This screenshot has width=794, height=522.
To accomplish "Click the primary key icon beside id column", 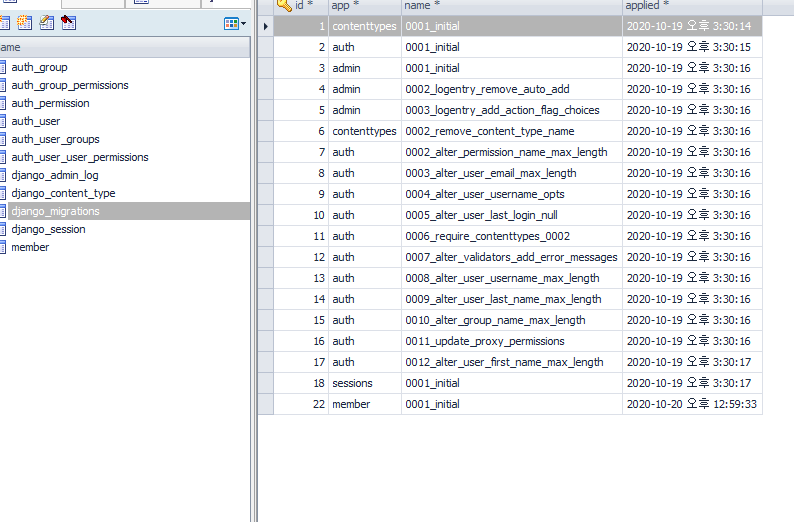I will pyautogui.click(x=284, y=5).
